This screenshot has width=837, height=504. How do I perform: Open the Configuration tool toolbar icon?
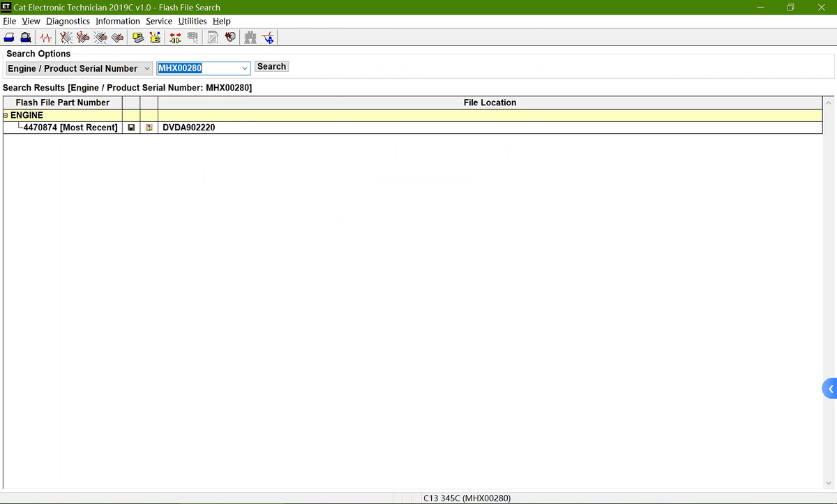[155, 38]
